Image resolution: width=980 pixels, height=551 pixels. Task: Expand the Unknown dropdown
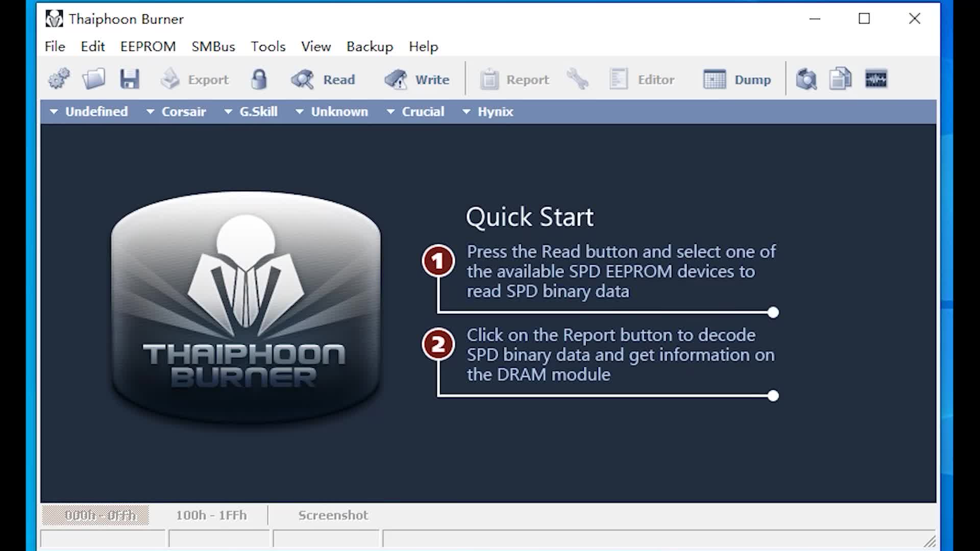(x=332, y=112)
